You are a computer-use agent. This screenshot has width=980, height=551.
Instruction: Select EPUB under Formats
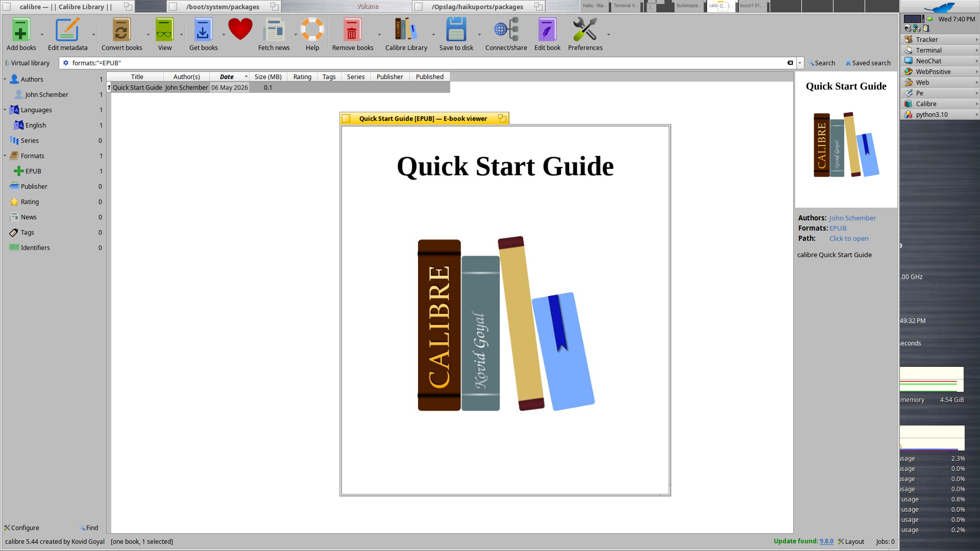tap(33, 171)
